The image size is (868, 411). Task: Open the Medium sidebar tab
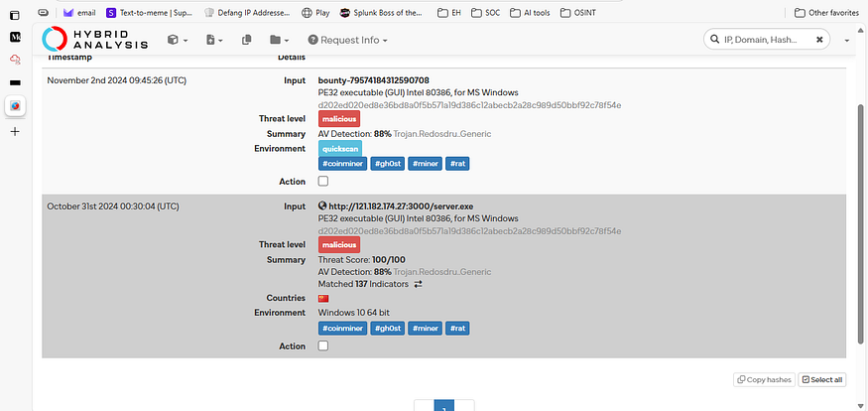click(x=15, y=37)
